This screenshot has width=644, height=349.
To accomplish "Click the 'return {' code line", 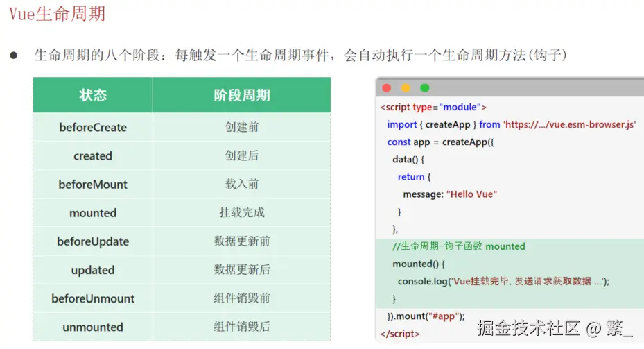I will coord(414,177).
